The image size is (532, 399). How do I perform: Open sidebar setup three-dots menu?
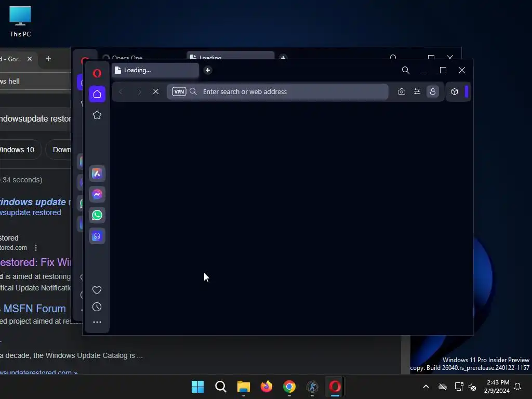pos(97,322)
